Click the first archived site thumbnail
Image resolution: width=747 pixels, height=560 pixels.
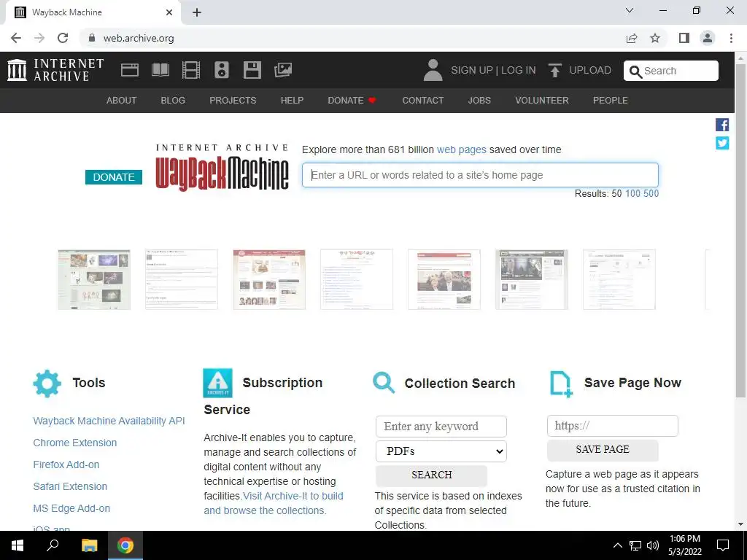point(94,279)
